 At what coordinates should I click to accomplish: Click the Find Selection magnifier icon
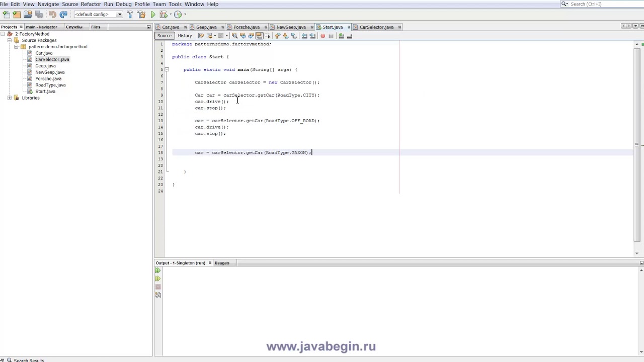[x=234, y=36]
